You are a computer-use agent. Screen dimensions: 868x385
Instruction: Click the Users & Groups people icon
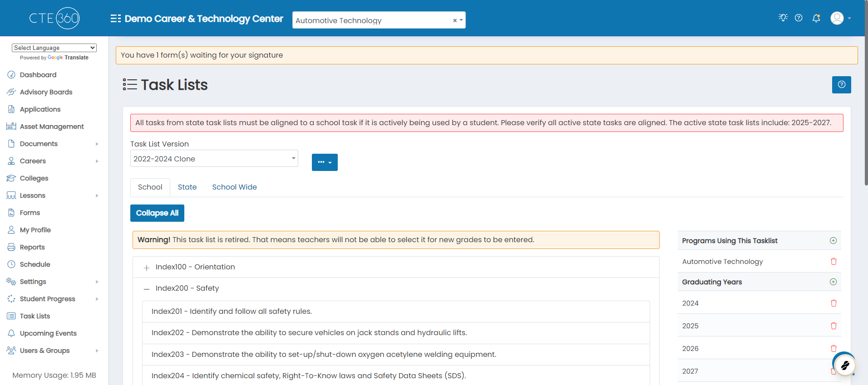pos(11,351)
